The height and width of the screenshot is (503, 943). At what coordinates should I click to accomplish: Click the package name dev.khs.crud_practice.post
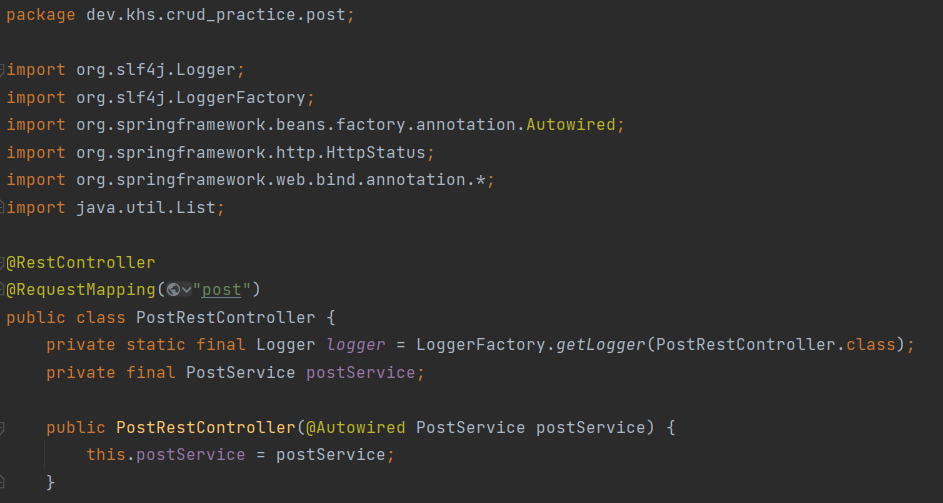[x=216, y=15]
